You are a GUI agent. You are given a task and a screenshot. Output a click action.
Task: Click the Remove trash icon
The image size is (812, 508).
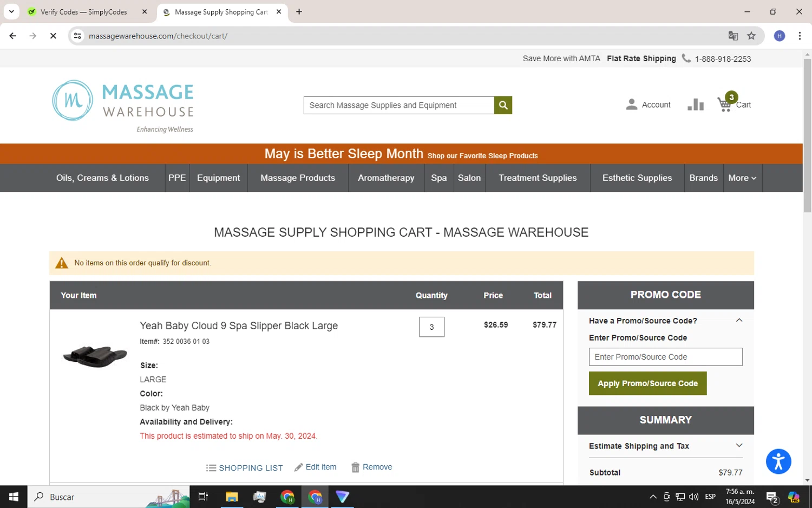click(355, 467)
